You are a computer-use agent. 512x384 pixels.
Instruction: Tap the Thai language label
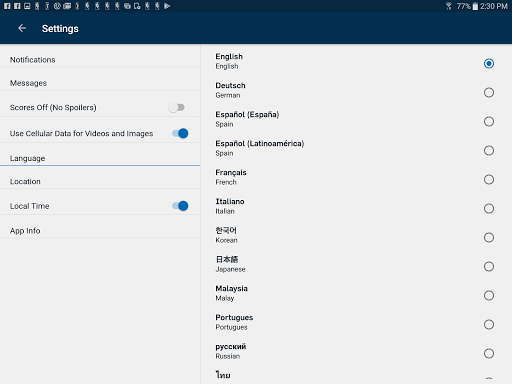(223, 375)
